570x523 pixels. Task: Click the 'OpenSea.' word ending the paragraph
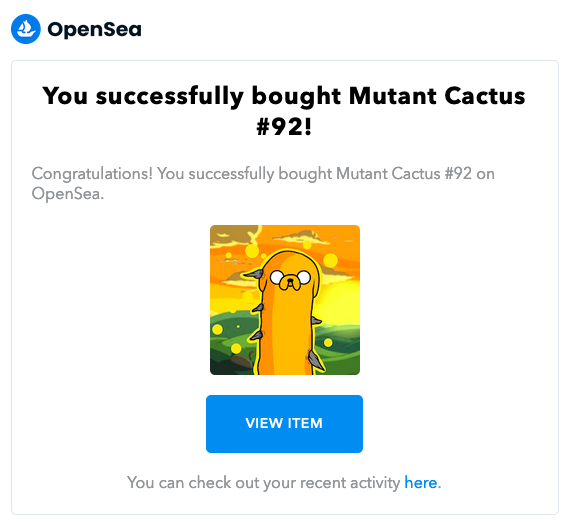tap(68, 193)
